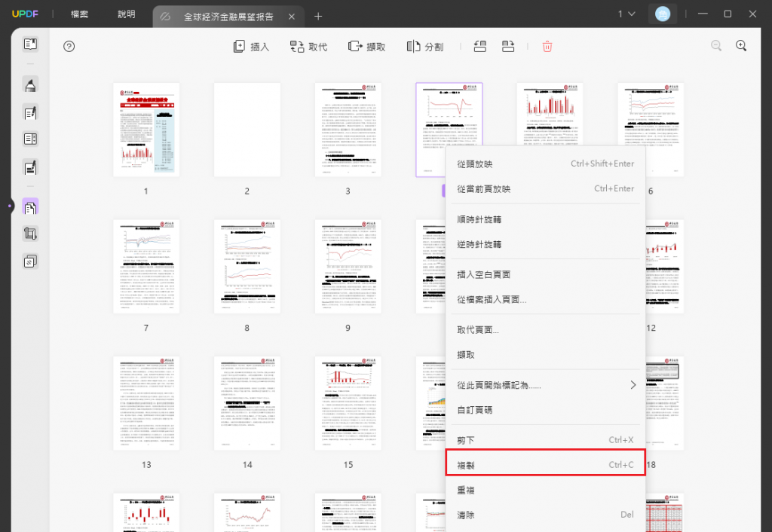Image resolution: width=772 pixels, height=532 pixels.
Task: Choose 自訂頁碼 in context menu
Action: point(545,409)
